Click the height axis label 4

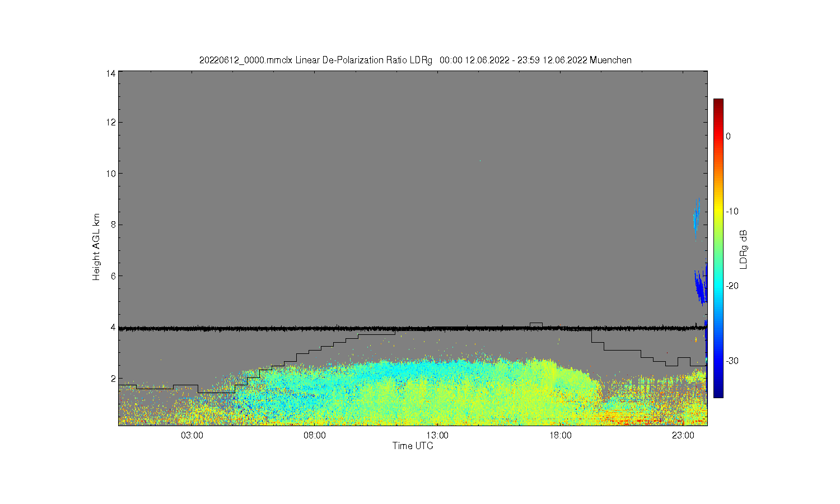113,327
